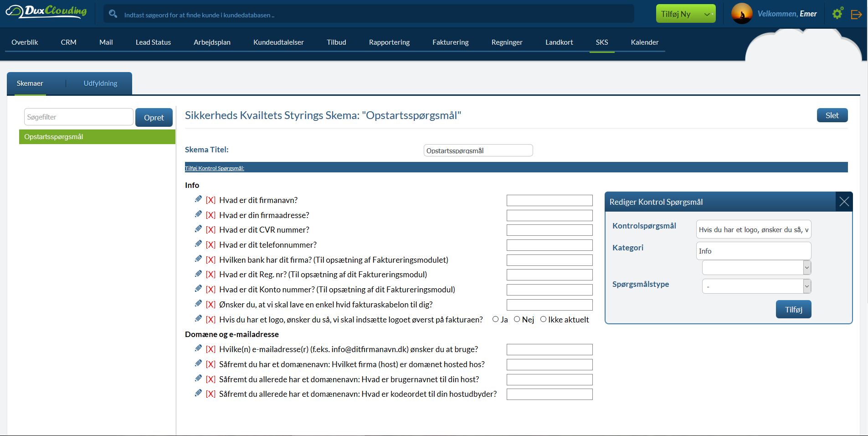Image resolution: width=868 pixels, height=436 pixels.
Task: Open Kundeudtalelser menu item
Action: (x=278, y=42)
